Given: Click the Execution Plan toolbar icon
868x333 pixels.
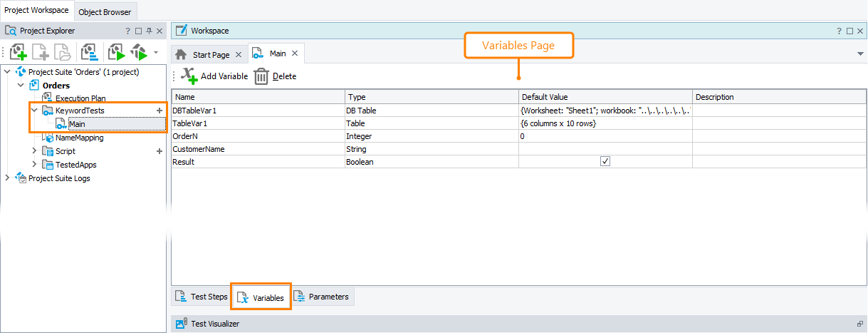Looking at the screenshot, I should 90,53.
